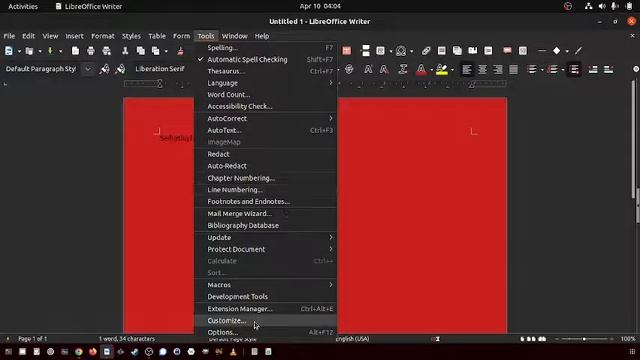Toggle ordered numbered list

pyautogui.click(x=553, y=69)
